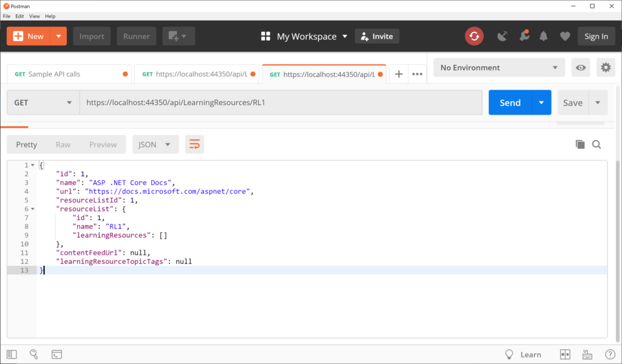Switch to the middle localhost request tab
The image size is (622, 364).
[196, 74]
